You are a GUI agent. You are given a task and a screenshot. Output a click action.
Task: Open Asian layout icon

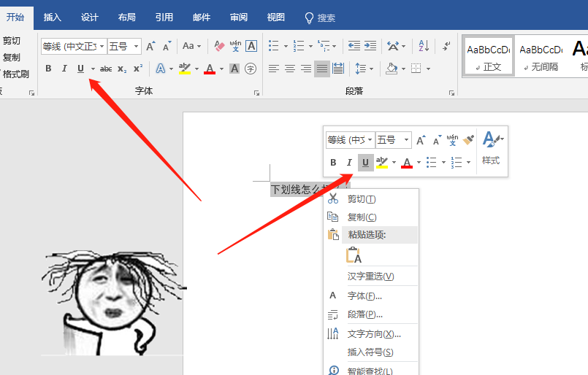click(x=393, y=46)
